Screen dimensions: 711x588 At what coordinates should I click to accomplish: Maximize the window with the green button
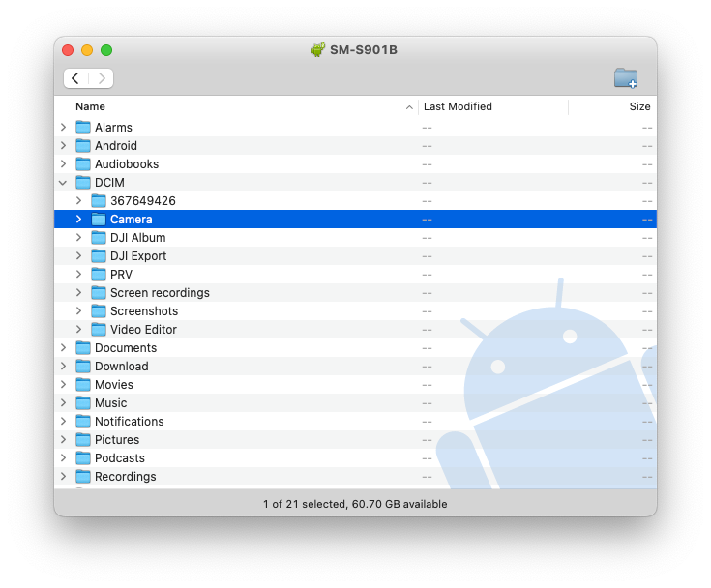point(106,50)
